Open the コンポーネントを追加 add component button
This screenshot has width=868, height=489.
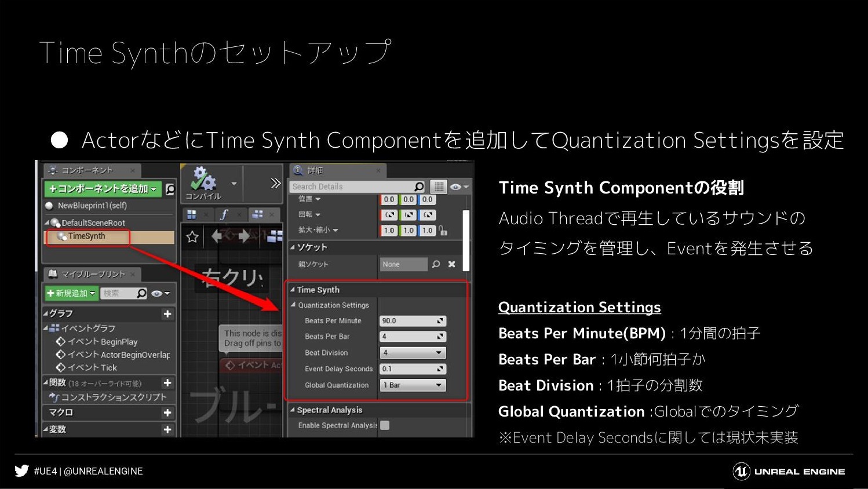[103, 189]
